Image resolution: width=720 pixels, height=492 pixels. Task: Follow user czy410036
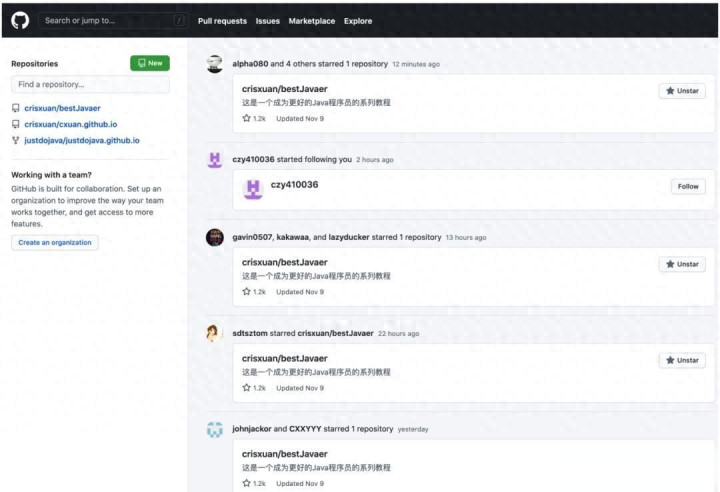coord(688,186)
